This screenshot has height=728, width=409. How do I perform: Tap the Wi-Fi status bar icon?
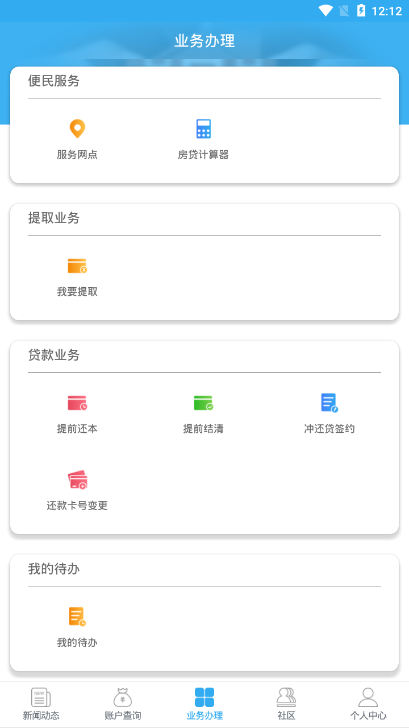pos(325,11)
